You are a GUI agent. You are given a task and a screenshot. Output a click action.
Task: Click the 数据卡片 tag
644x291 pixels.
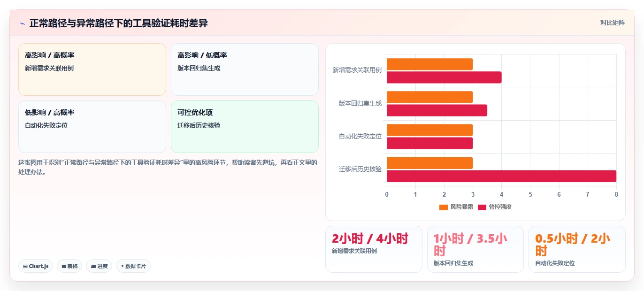[133, 266]
